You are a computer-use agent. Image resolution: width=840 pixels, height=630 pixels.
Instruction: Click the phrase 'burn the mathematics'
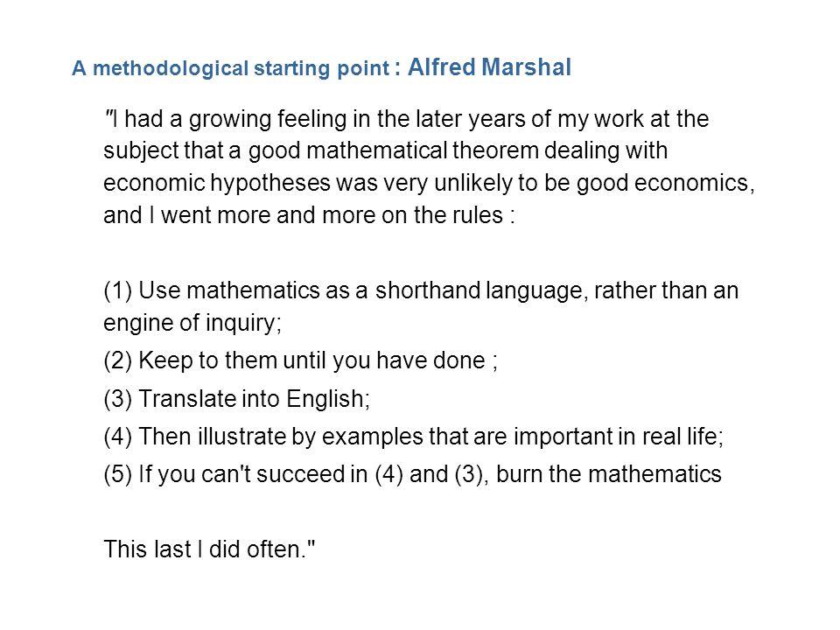tap(609, 474)
